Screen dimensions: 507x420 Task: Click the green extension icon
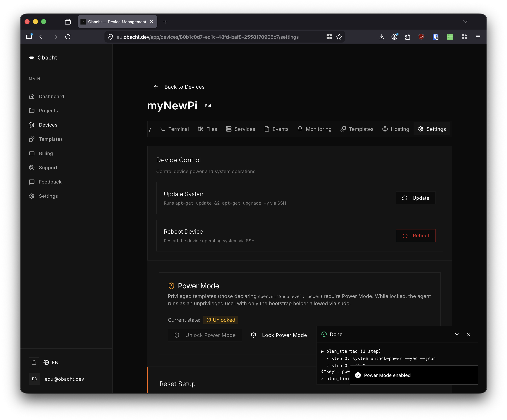(450, 37)
